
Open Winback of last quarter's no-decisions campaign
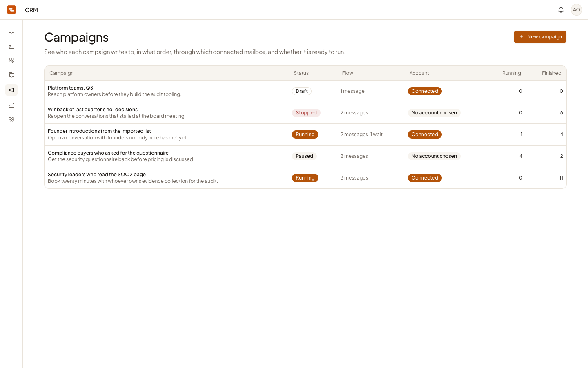305,113
